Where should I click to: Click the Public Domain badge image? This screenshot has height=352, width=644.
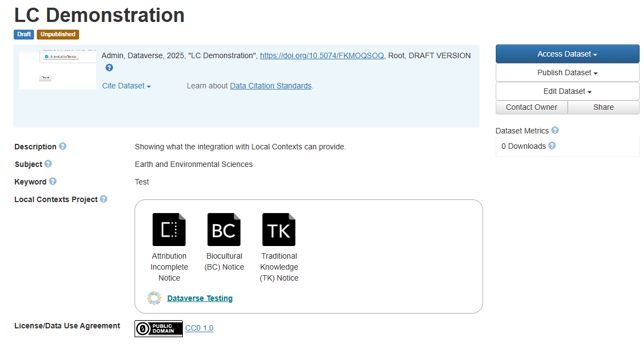click(x=158, y=328)
